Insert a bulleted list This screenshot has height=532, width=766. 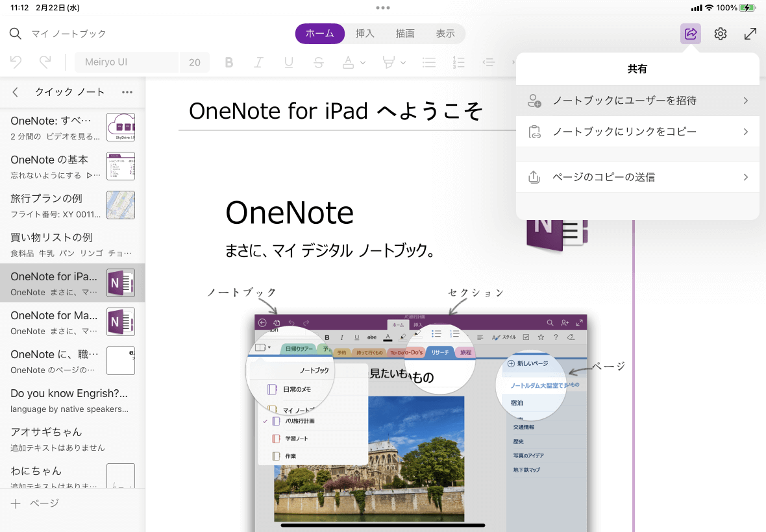pyautogui.click(x=429, y=62)
